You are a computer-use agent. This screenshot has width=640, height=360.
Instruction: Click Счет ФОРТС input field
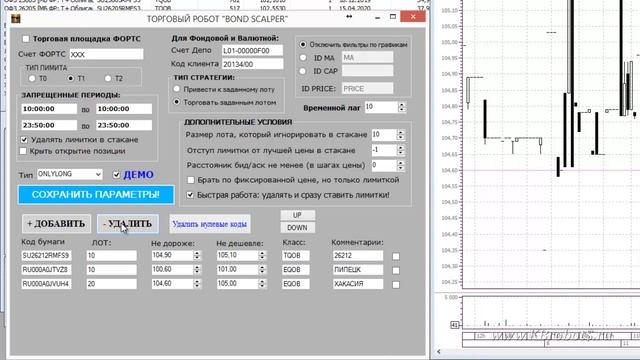[x=107, y=54]
